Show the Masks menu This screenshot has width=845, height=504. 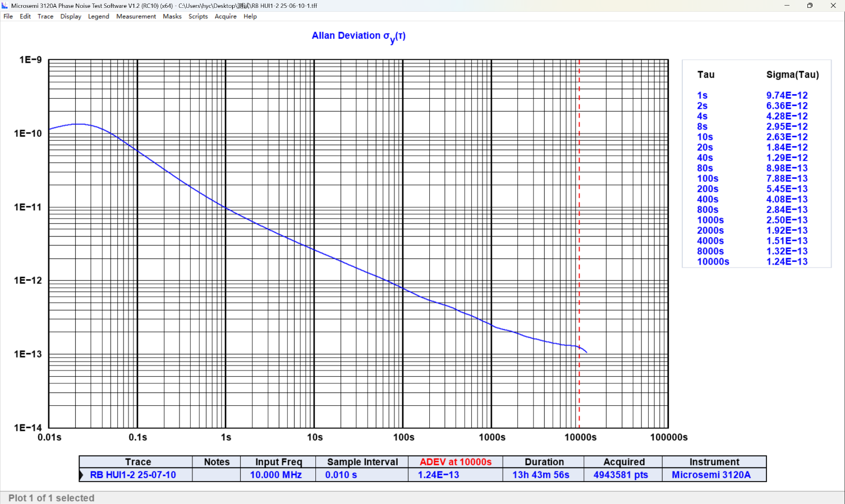172,16
